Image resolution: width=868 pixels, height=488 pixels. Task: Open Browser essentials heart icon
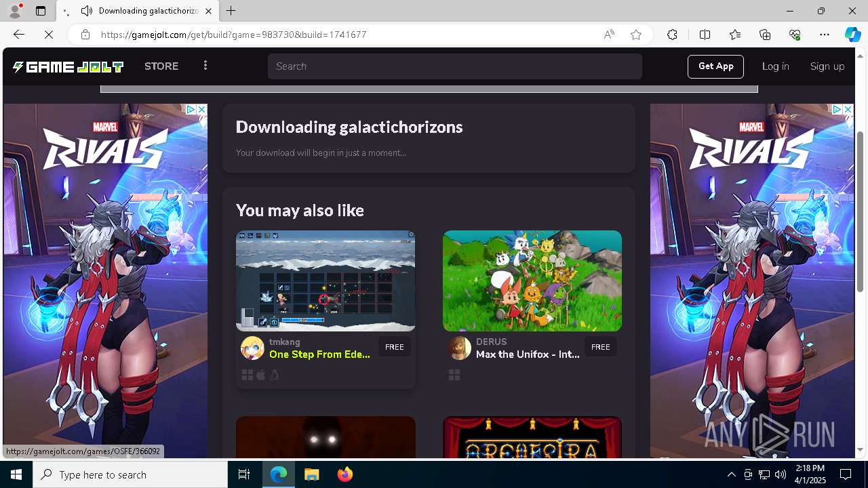(795, 35)
